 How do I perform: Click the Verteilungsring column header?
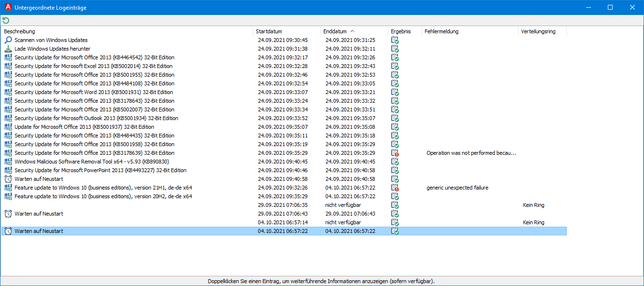tap(543, 31)
